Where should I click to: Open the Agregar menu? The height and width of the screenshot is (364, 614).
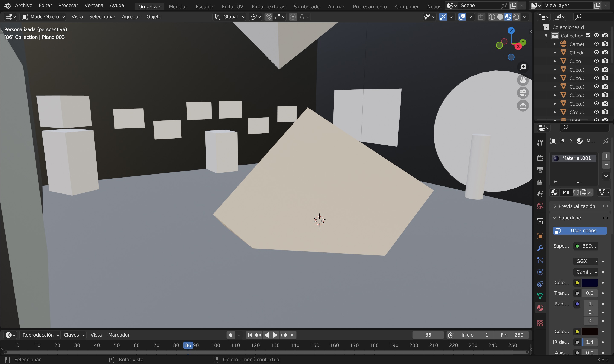[131, 17]
